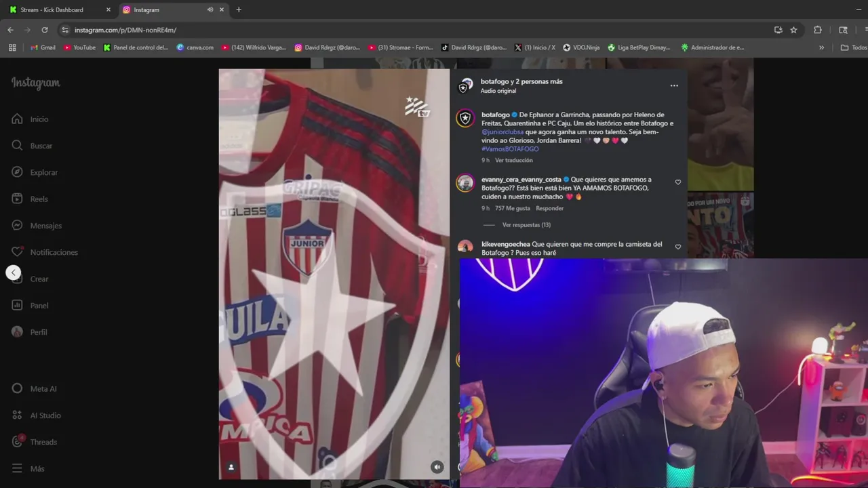Mute the reel audio
Viewport: 868px width, 488px height.
437,467
